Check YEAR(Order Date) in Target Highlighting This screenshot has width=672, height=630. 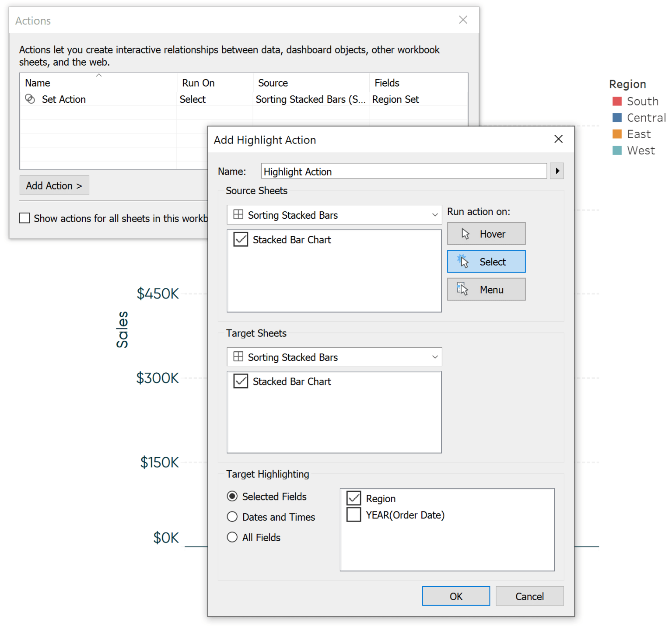coord(353,514)
